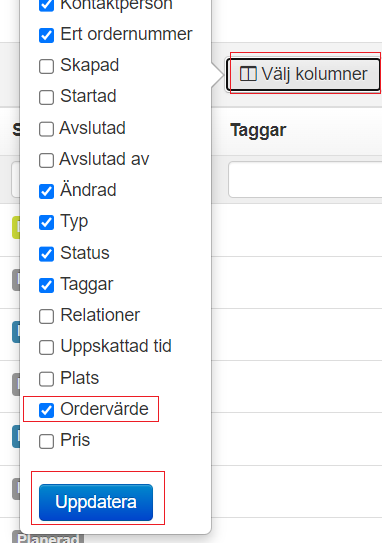Enable the Relationer column checkbox
Screen dimensions: 382x543
pos(46,316)
